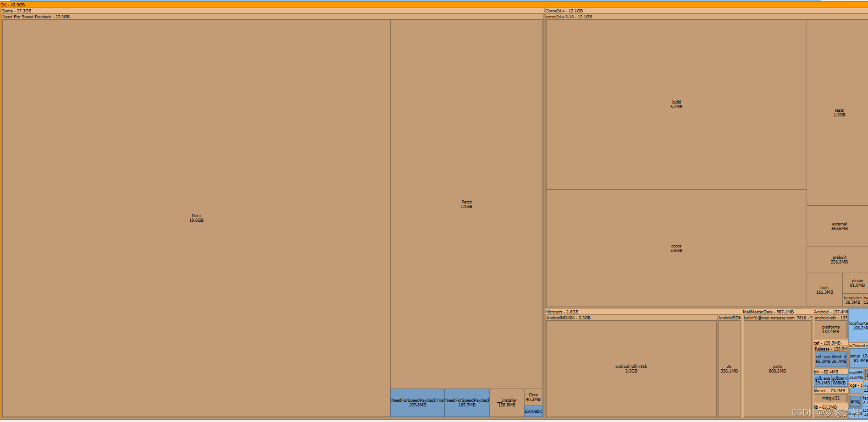
Task: Click the AndroidSDK folder header
Action: pyautogui.click(x=729, y=318)
